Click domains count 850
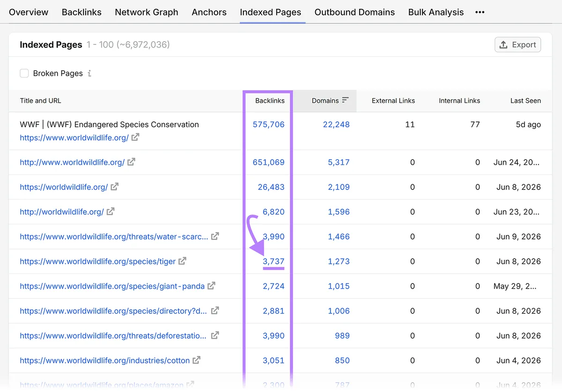This screenshot has width=562, height=392. pyautogui.click(x=342, y=361)
